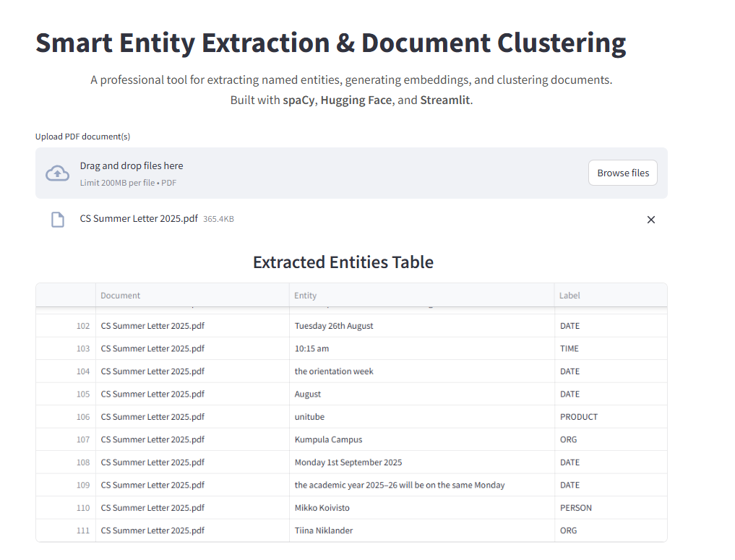The image size is (735, 560).
Task: Click entity cell 'Tiina Niklander'
Action: tap(421, 530)
